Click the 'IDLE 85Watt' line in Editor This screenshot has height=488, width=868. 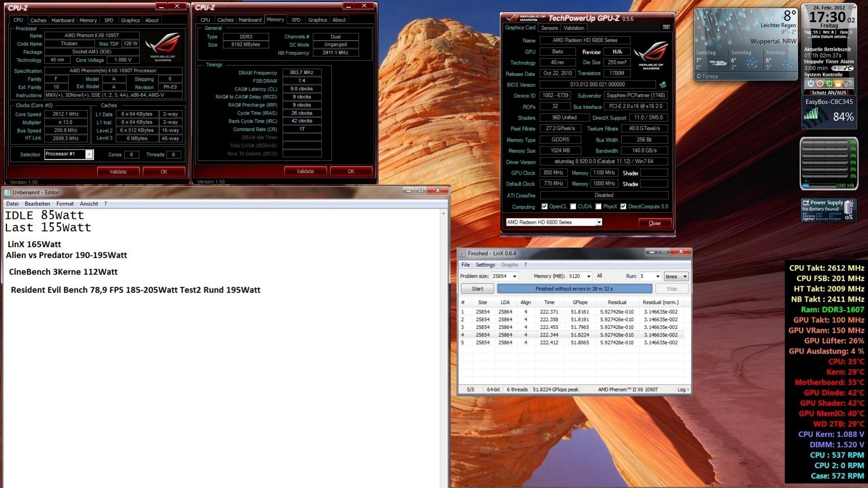click(44, 215)
